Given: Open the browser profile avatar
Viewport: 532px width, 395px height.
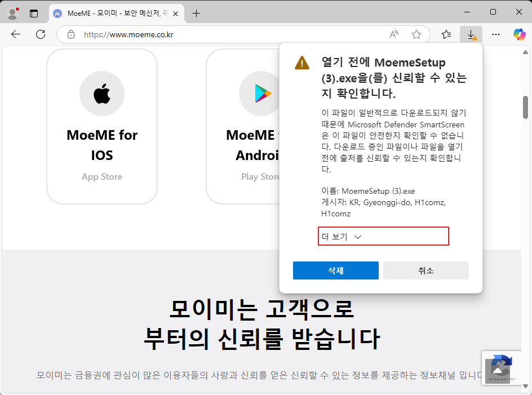Looking at the screenshot, I should pos(13,13).
